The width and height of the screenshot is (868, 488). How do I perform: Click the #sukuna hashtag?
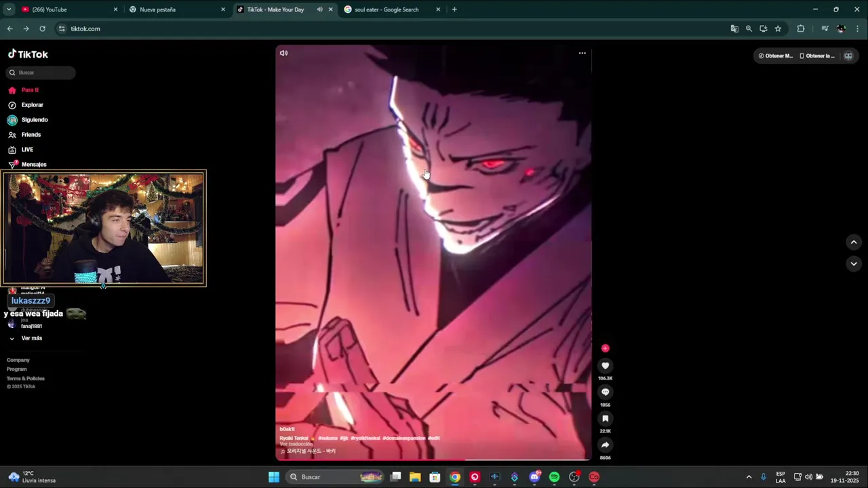click(328, 438)
